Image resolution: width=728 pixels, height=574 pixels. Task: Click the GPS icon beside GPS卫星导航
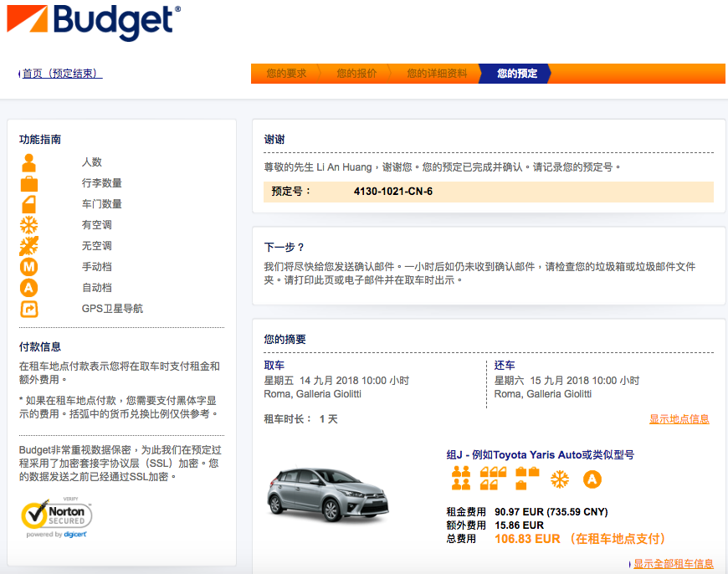click(x=29, y=309)
